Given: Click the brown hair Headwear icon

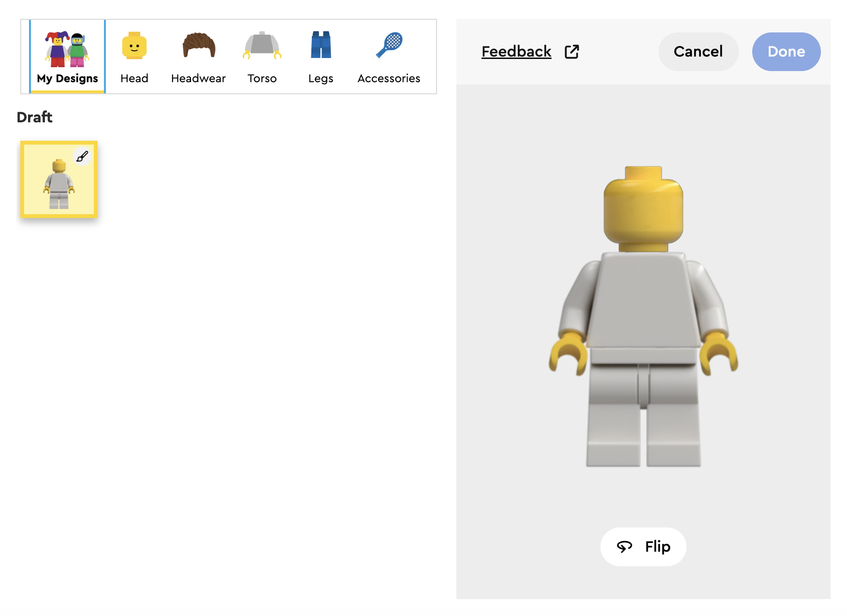Looking at the screenshot, I should pyautogui.click(x=198, y=44).
